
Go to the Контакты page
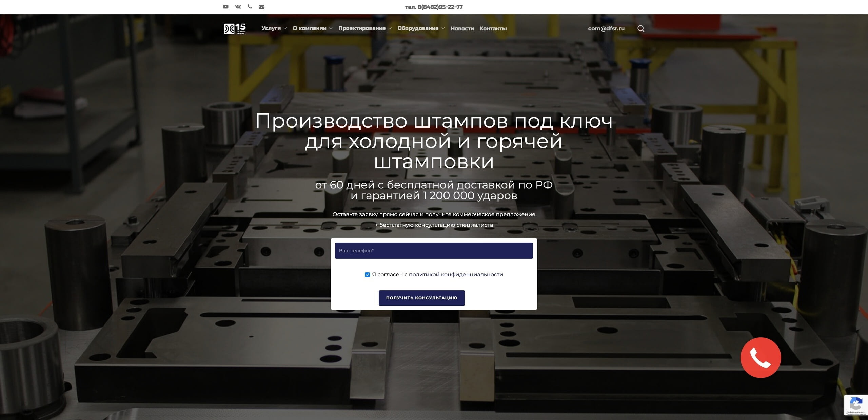point(493,28)
